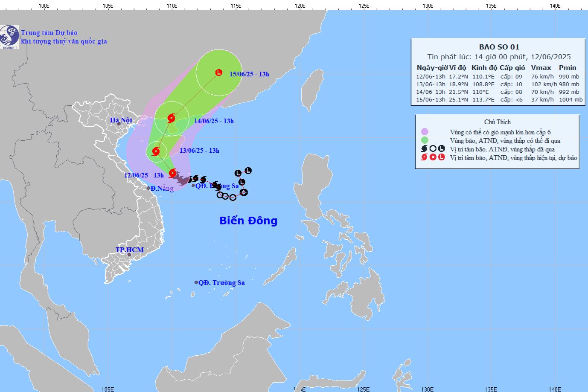Click the green storm-path swatch in the legend
588x392 pixels.
tap(424, 140)
